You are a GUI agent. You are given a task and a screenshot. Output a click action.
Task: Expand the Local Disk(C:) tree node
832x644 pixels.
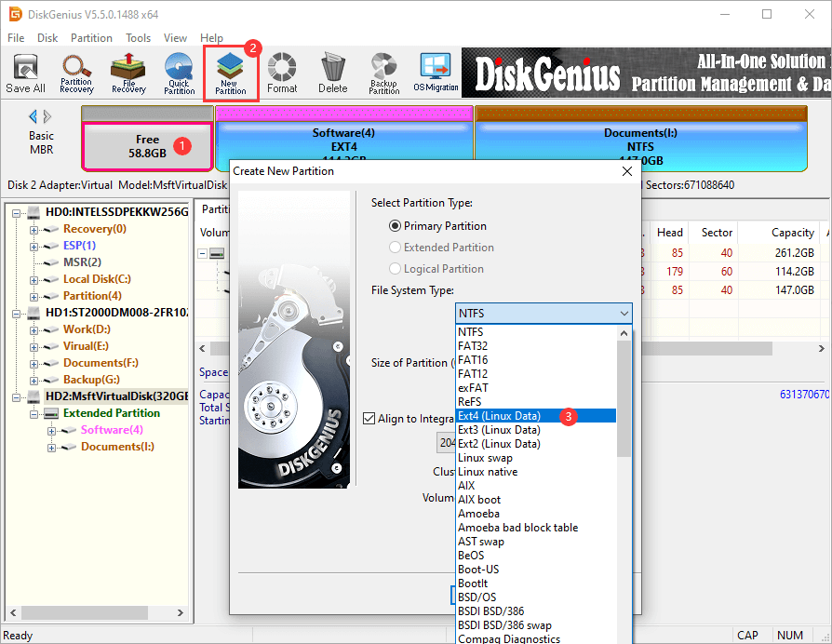pos(34,279)
